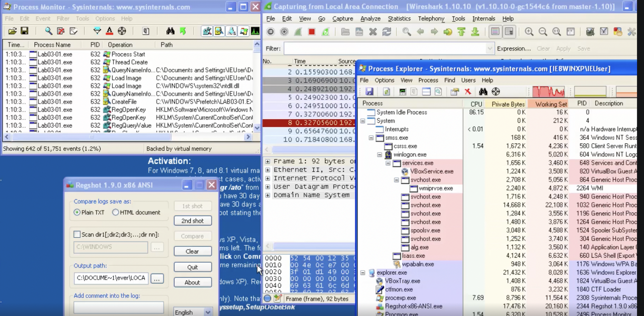Open the Filter funnel icon in Process Monitor
Viewport: 644px width, 316px height.
97,31
